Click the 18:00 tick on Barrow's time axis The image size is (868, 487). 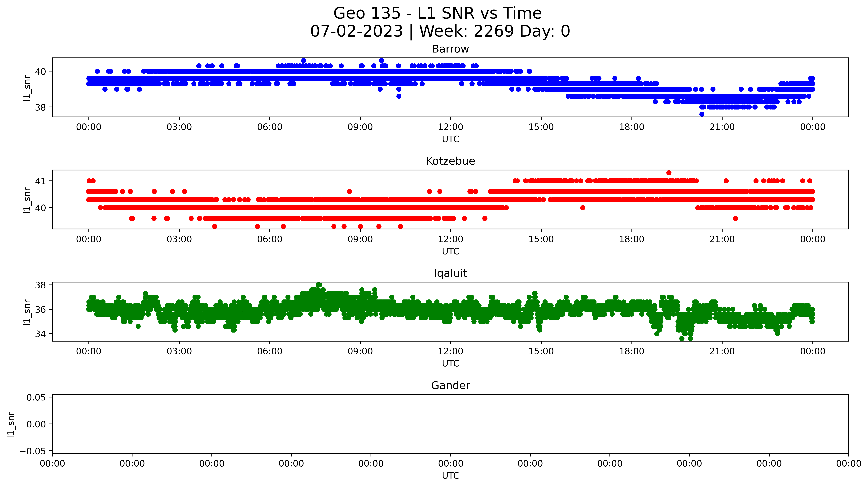tap(631, 127)
